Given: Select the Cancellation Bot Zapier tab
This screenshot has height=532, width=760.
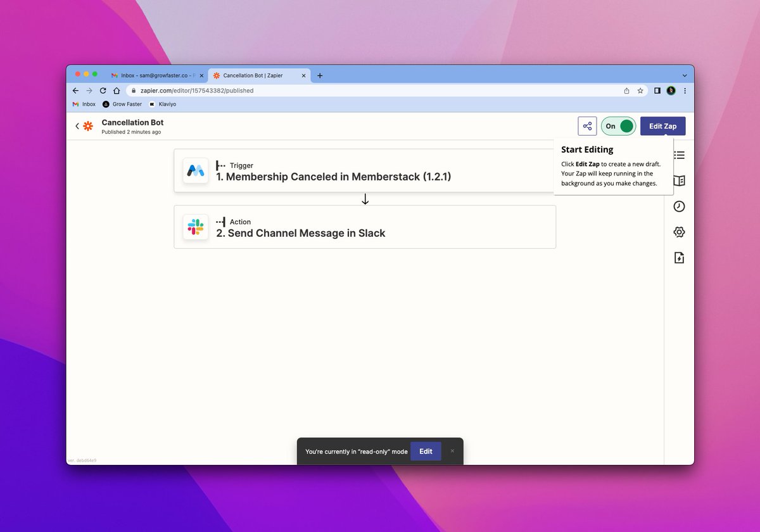Looking at the screenshot, I should pos(260,75).
